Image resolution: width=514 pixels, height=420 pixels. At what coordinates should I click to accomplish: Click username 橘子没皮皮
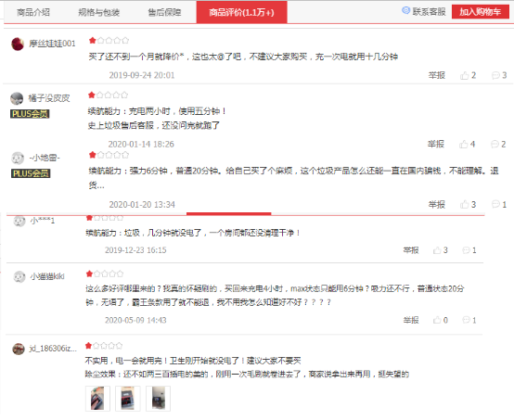[49, 98]
